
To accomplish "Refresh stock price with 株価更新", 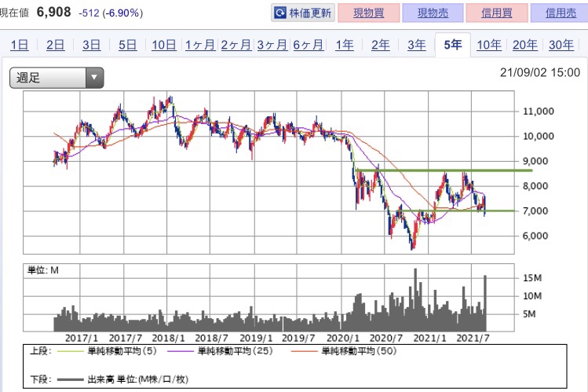I will (x=303, y=13).
